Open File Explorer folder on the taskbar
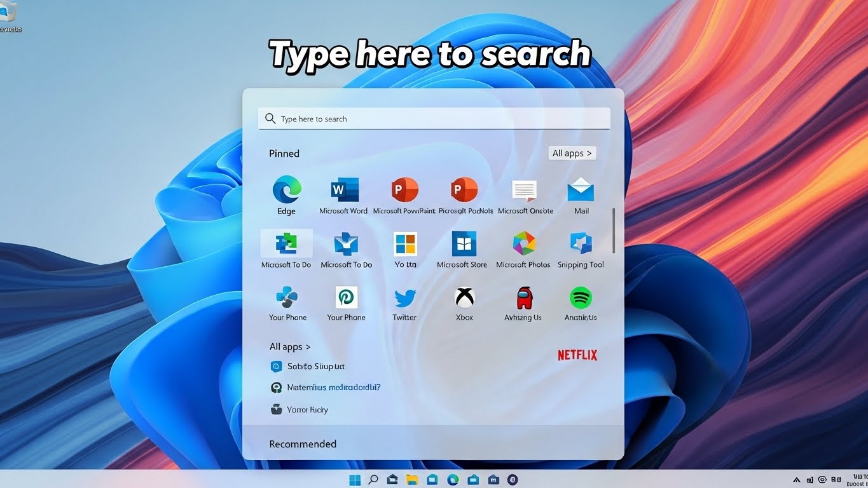 pyautogui.click(x=412, y=480)
